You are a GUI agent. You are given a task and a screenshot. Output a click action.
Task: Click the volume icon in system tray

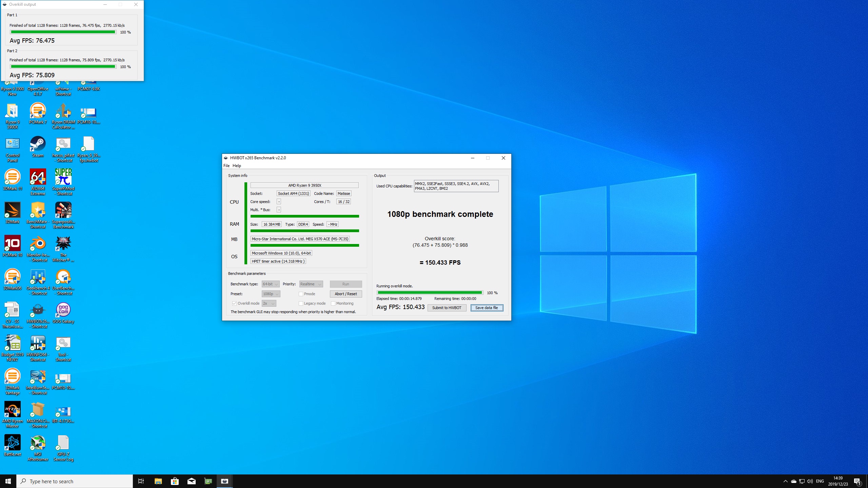[x=810, y=481]
